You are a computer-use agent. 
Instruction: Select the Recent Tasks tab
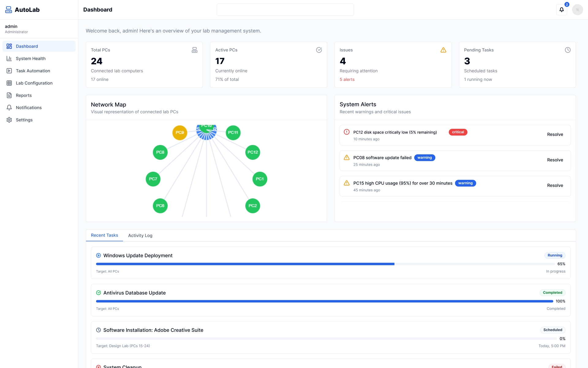(104, 235)
